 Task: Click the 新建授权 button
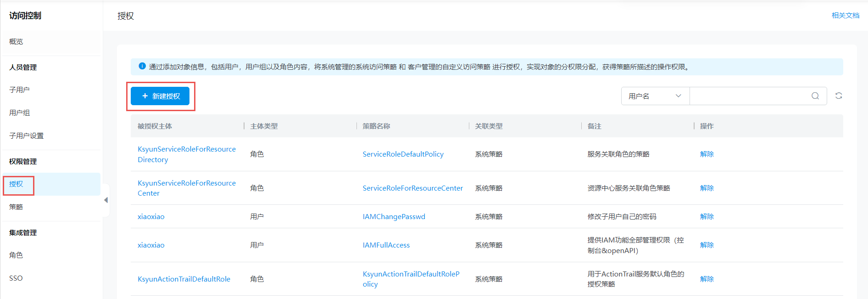(x=160, y=96)
